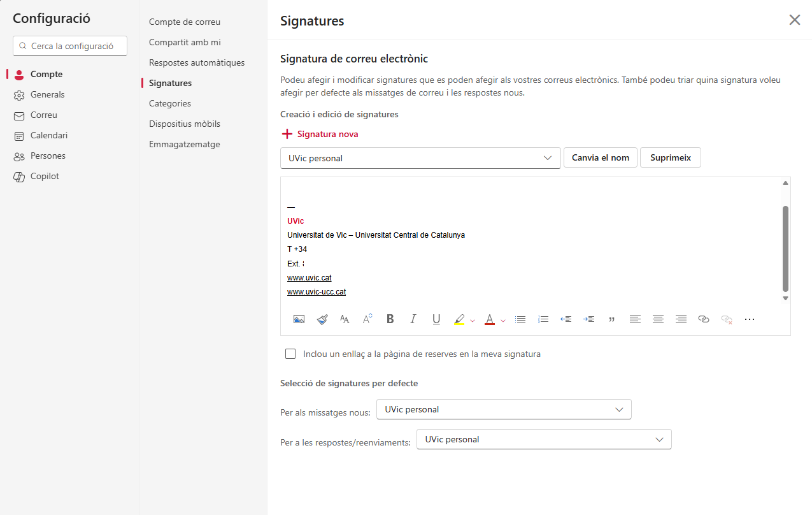Open the signature selector showing UVic personal
812x515 pixels.
click(x=420, y=158)
